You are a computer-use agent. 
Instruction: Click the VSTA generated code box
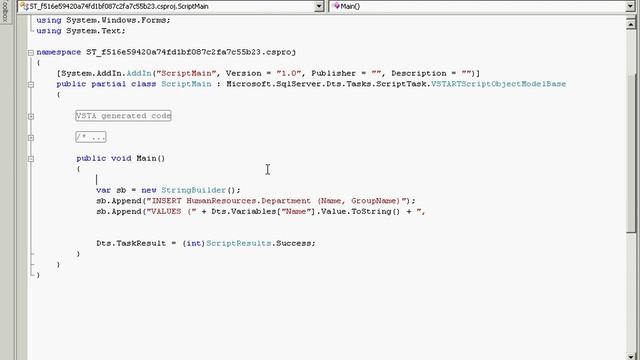[123, 116]
